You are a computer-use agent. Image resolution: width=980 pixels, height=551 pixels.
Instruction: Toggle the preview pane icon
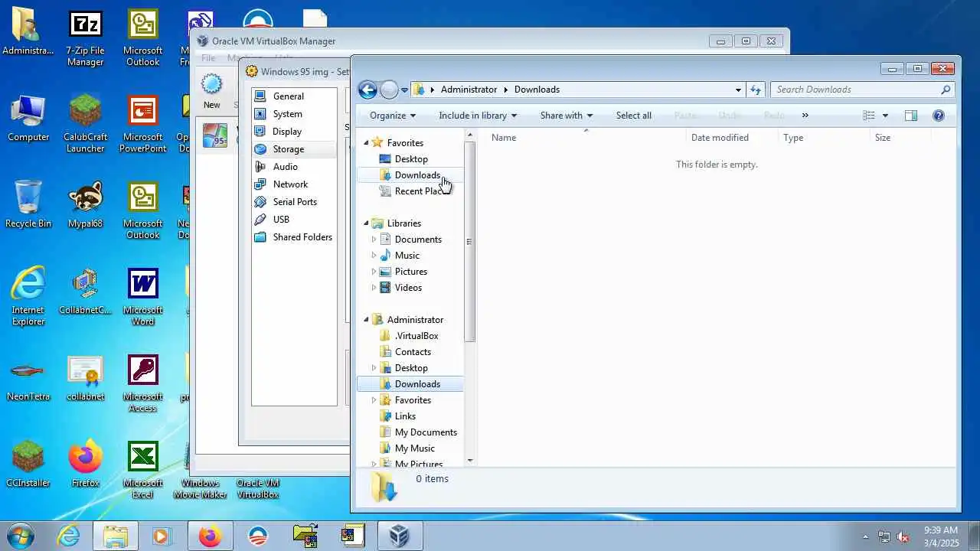point(911,116)
